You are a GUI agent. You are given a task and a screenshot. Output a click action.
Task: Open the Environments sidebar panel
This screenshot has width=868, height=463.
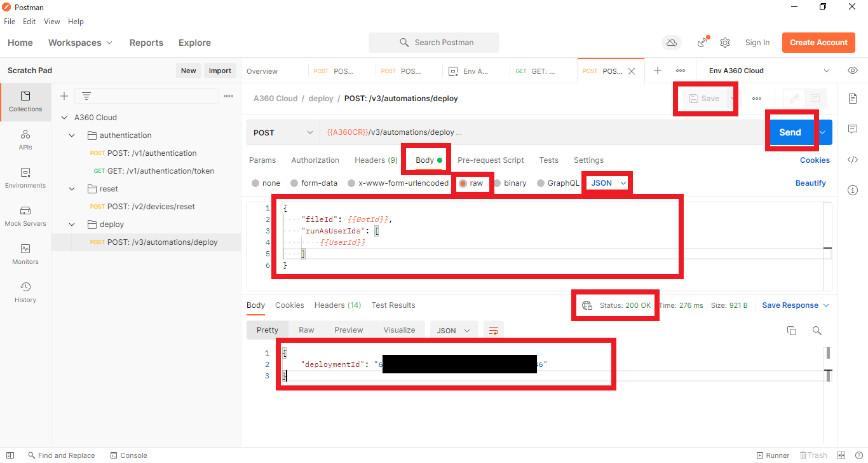tap(25, 178)
